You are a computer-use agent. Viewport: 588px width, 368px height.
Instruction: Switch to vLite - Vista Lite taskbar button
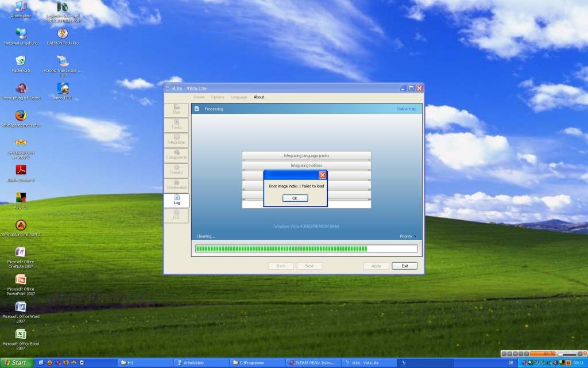pos(370,363)
